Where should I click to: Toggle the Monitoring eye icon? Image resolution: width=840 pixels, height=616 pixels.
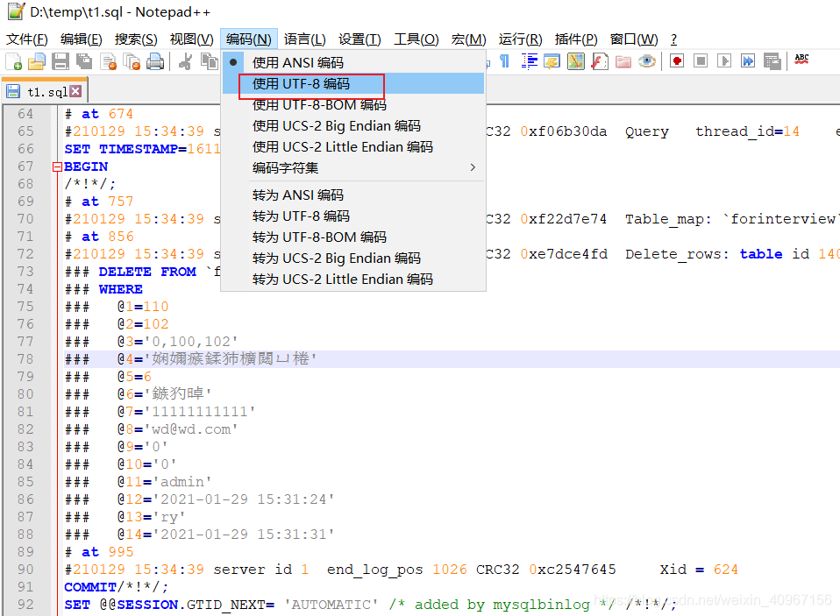(646, 61)
